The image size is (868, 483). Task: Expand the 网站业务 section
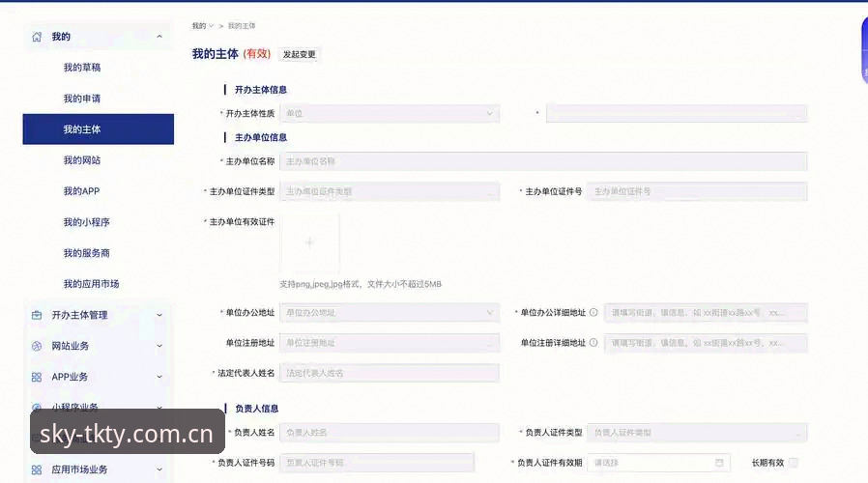point(159,346)
